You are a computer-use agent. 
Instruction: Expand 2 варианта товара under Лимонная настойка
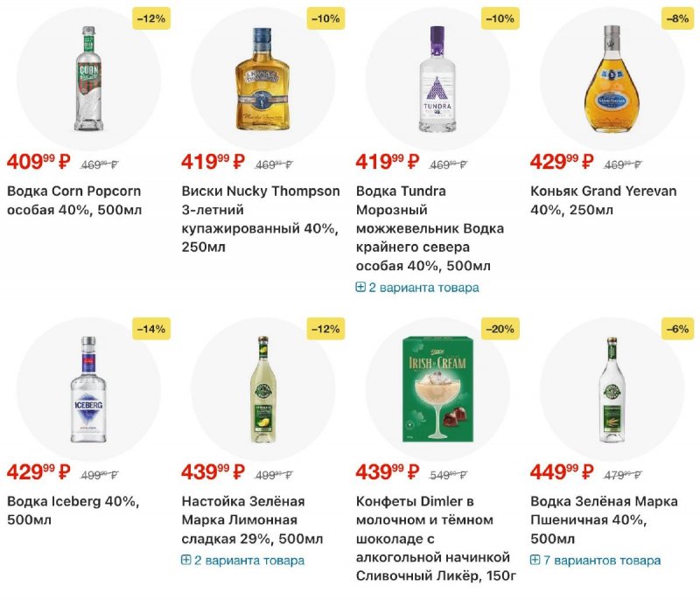(242, 560)
